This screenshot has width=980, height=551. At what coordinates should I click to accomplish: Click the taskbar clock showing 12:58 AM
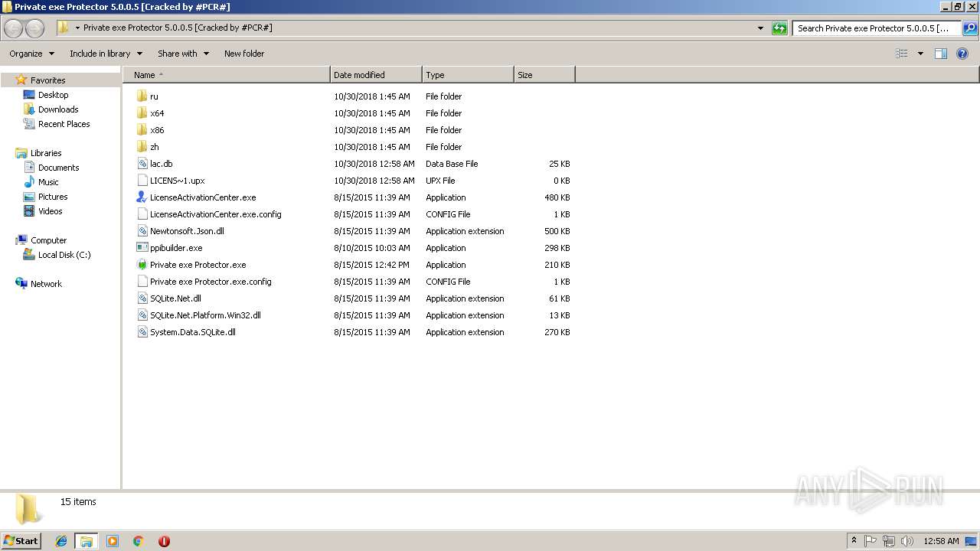click(x=941, y=541)
